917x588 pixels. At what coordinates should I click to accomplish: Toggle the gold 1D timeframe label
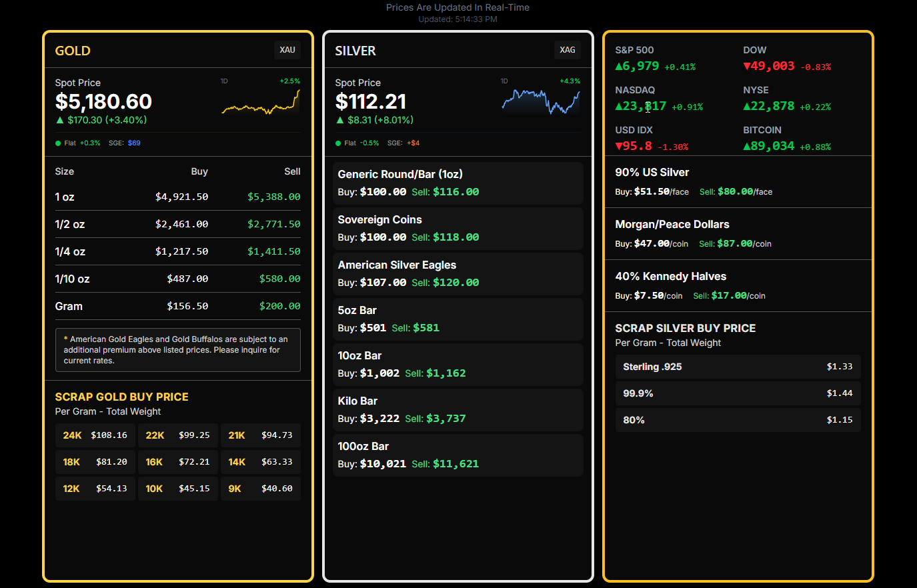point(224,81)
